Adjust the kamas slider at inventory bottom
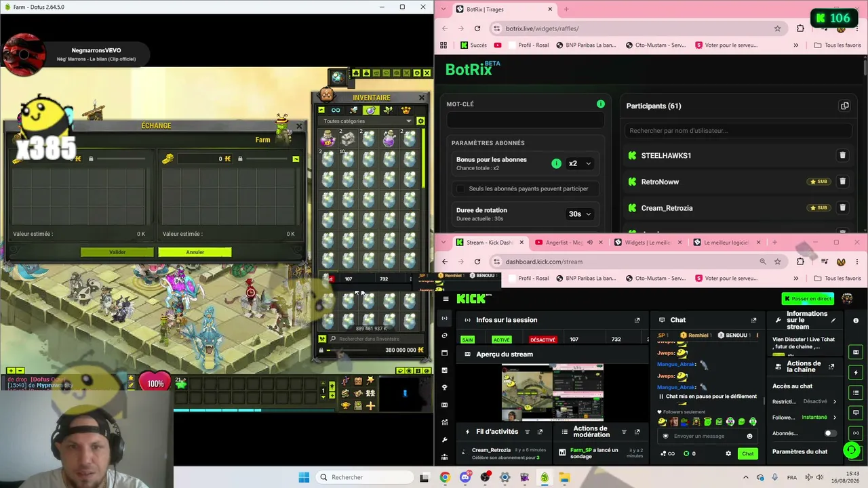Screen dimensions: 868x488 point(348,350)
